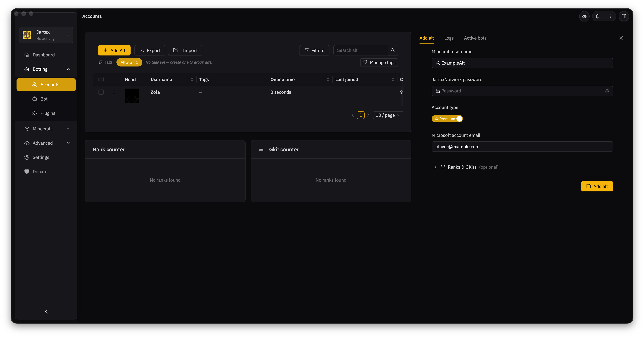Viewport: 644px width, 337px height.
Task: Go to next page arrow
Action: (x=368, y=115)
